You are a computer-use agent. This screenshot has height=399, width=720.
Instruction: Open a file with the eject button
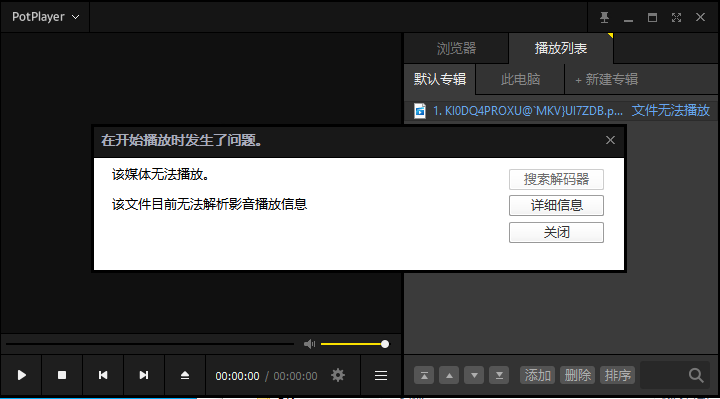point(185,375)
